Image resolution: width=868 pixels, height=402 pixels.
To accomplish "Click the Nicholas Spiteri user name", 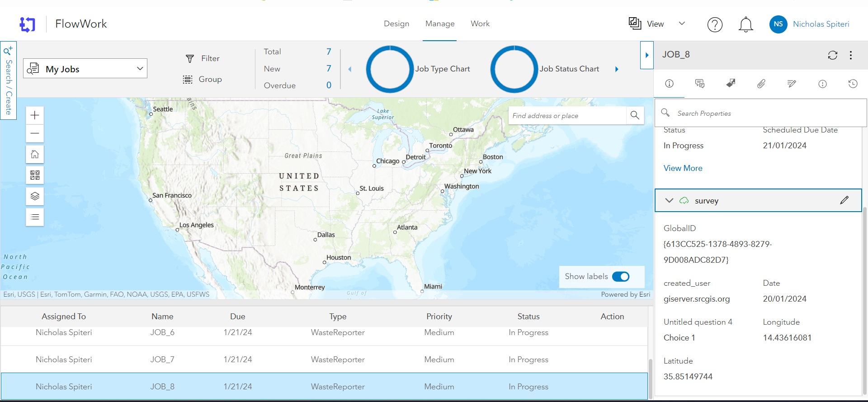I will point(821,24).
